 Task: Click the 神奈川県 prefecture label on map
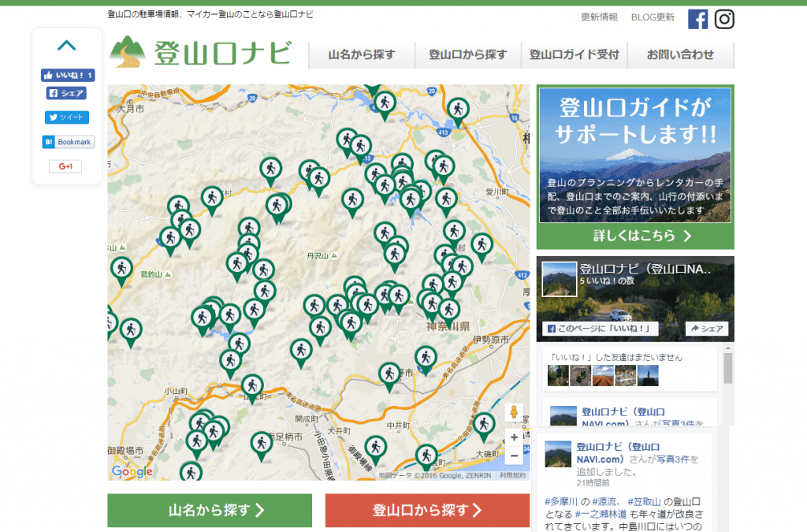[448, 327]
